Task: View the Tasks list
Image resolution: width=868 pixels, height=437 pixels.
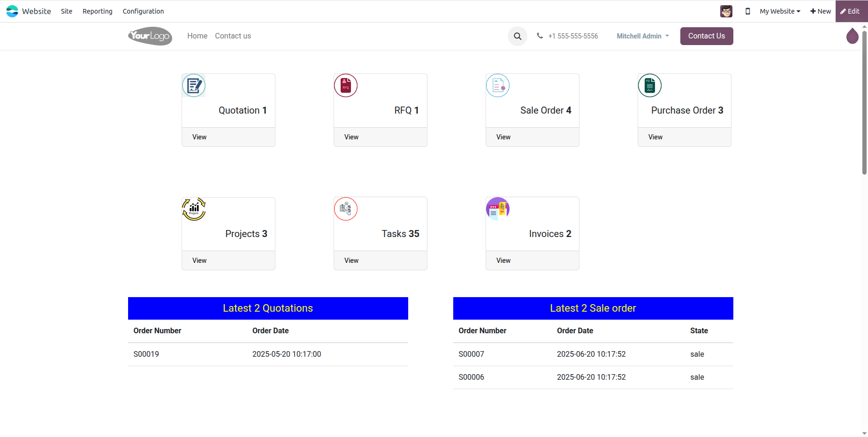Action: point(351,261)
